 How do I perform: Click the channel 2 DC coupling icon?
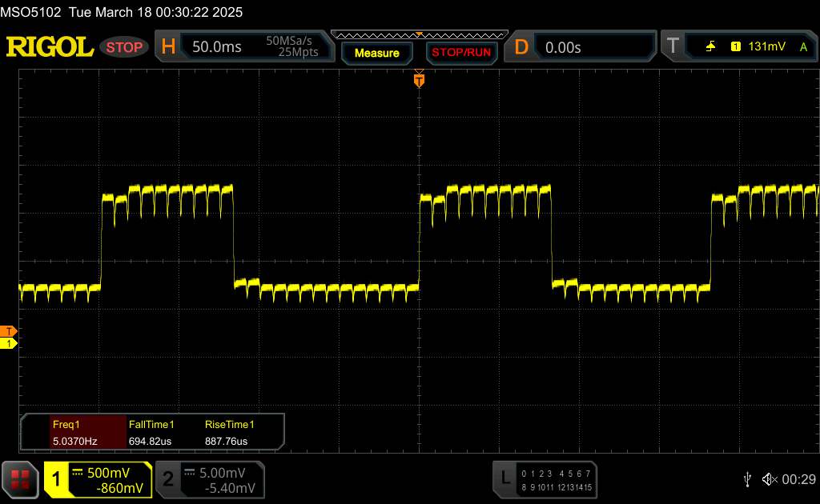(189, 473)
